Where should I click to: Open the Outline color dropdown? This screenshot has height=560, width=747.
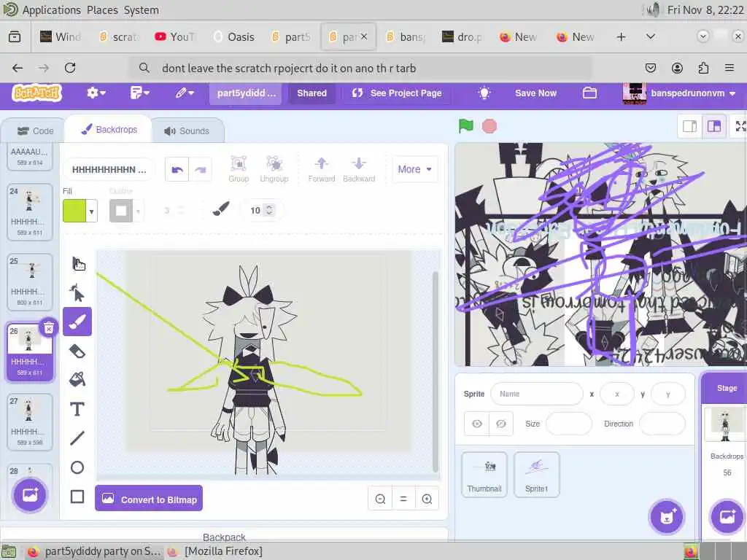tap(138, 211)
